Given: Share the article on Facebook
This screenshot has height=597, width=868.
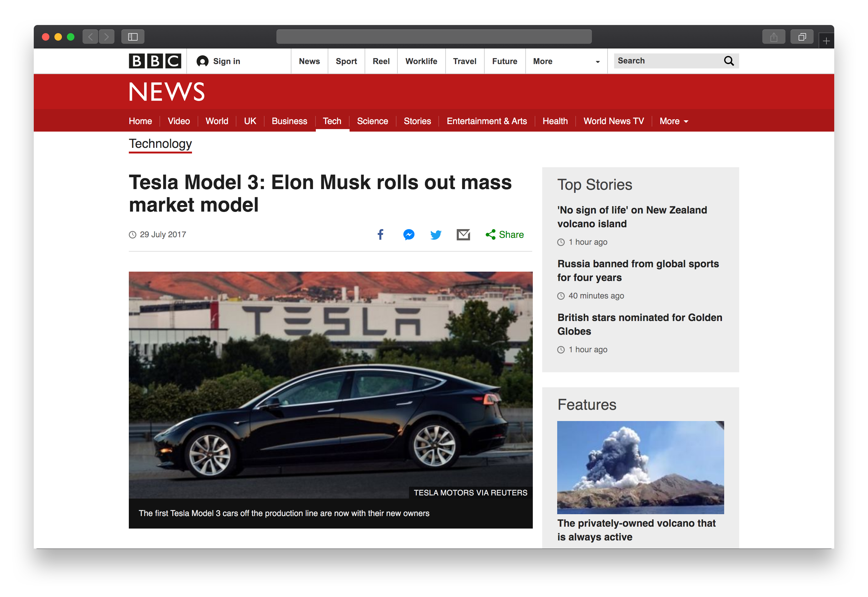Looking at the screenshot, I should 381,234.
